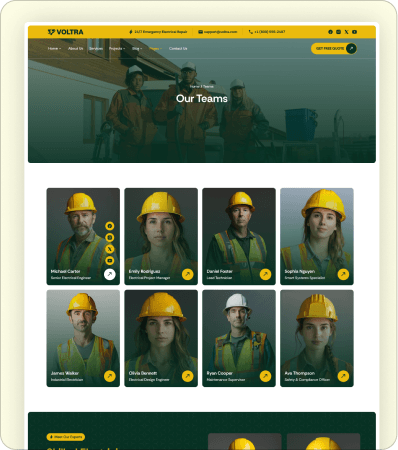Open Michael Carter's Facebook icon
The width and height of the screenshot is (398, 450).
110,226
